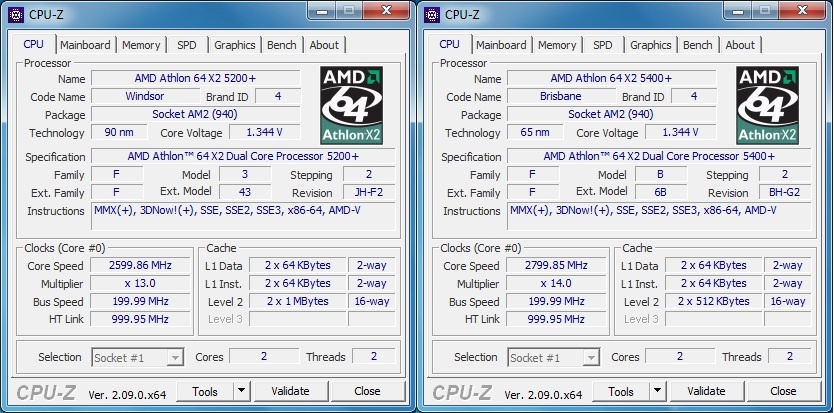
Task: Open About tab in left CPU-Z window
Action: coord(324,45)
